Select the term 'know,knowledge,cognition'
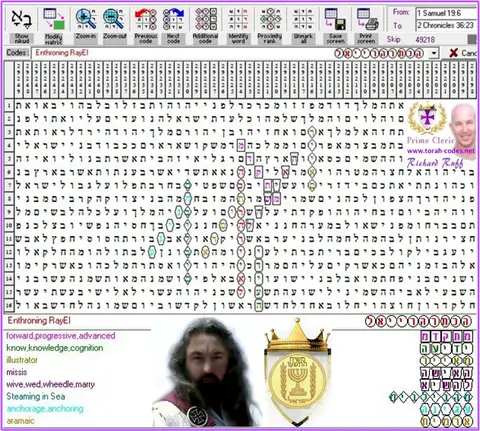This screenshot has height=431, width=480. pos(55,348)
